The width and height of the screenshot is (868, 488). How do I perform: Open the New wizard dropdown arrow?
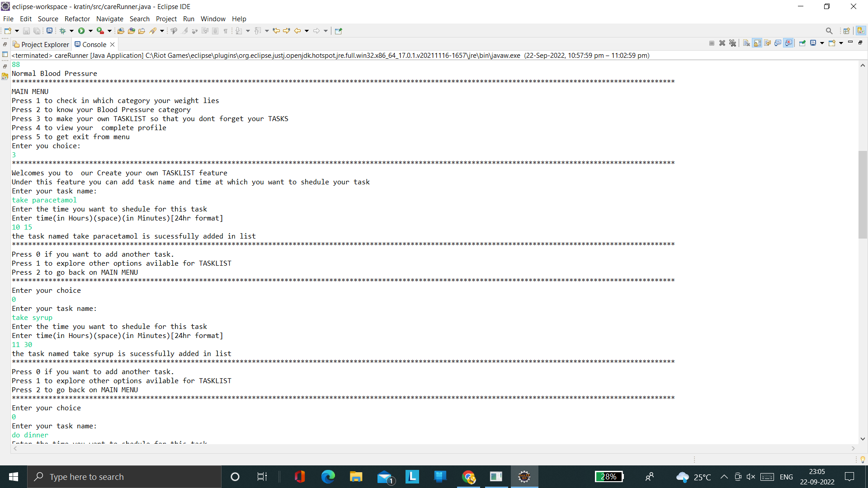click(17, 31)
